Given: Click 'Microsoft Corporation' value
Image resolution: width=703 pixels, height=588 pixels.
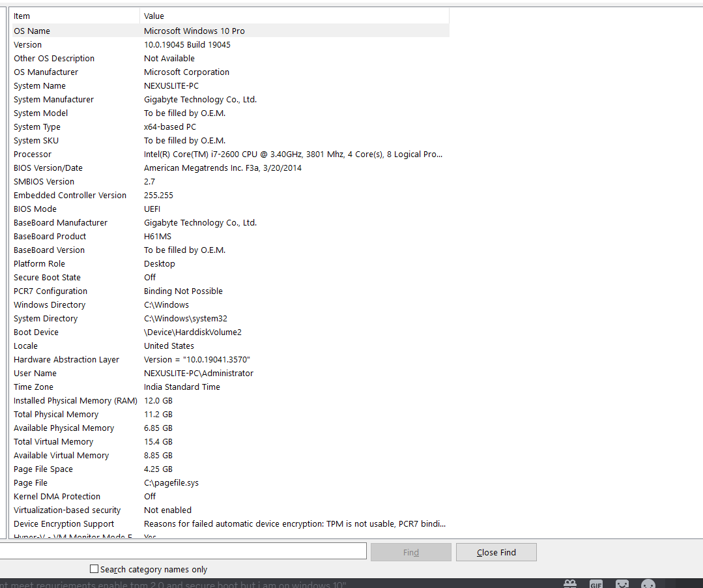Looking at the screenshot, I should click(186, 72).
